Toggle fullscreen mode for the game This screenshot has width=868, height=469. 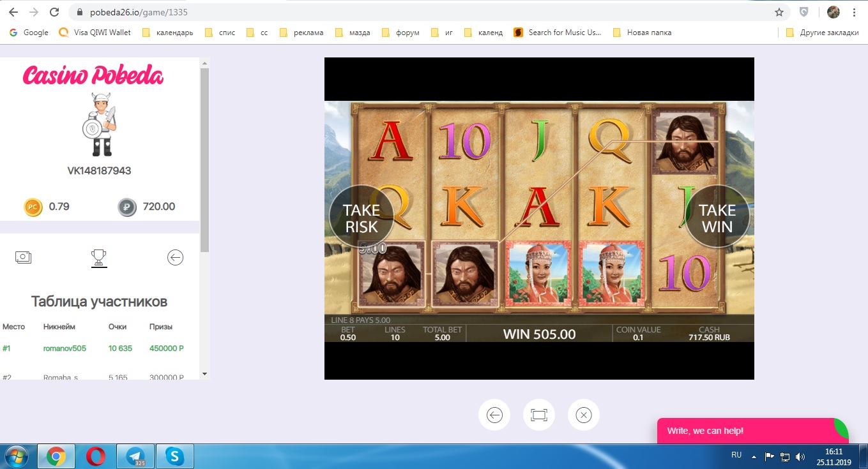tap(539, 415)
